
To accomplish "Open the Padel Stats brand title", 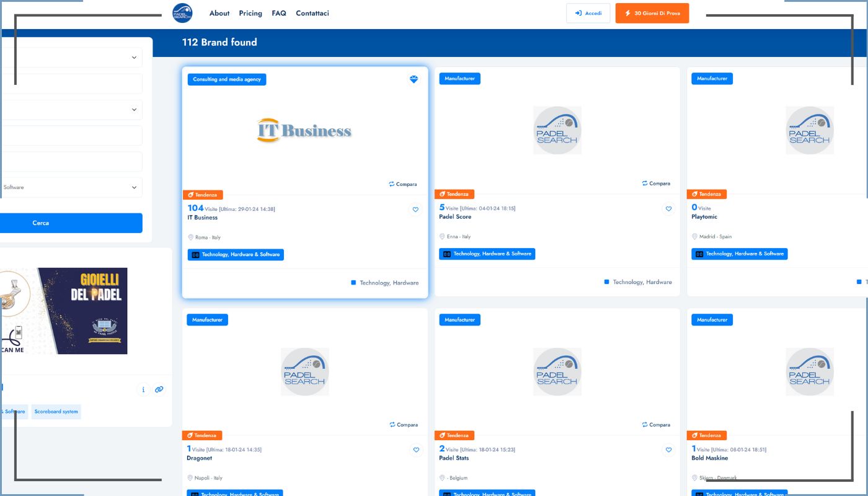I will 454,458.
